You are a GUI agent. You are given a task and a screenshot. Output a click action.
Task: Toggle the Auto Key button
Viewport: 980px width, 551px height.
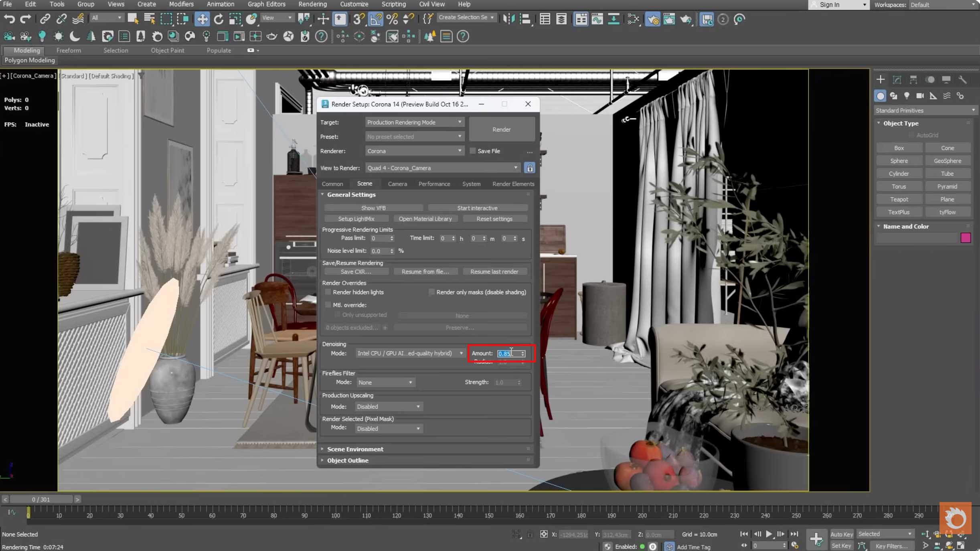pos(841,534)
